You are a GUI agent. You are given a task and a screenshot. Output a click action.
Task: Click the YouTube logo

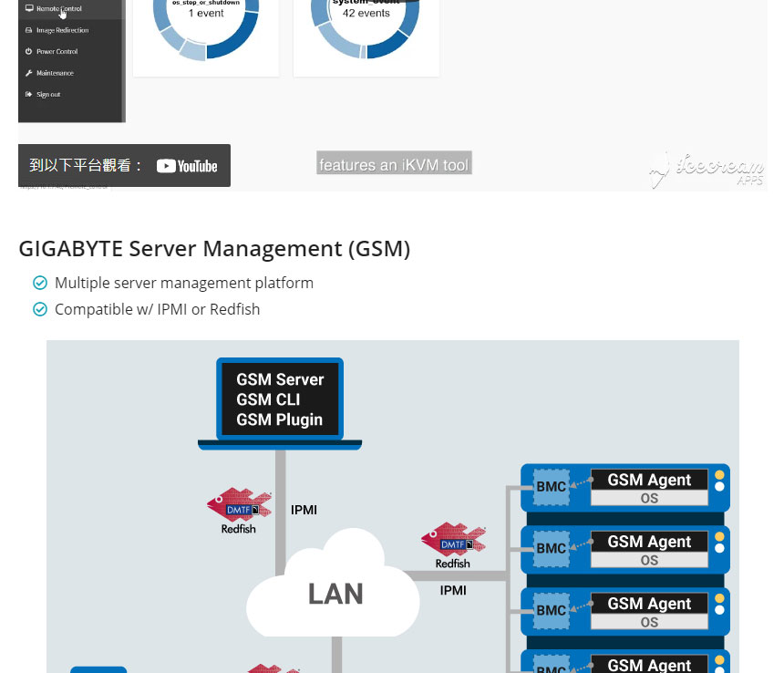[x=187, y=166]
